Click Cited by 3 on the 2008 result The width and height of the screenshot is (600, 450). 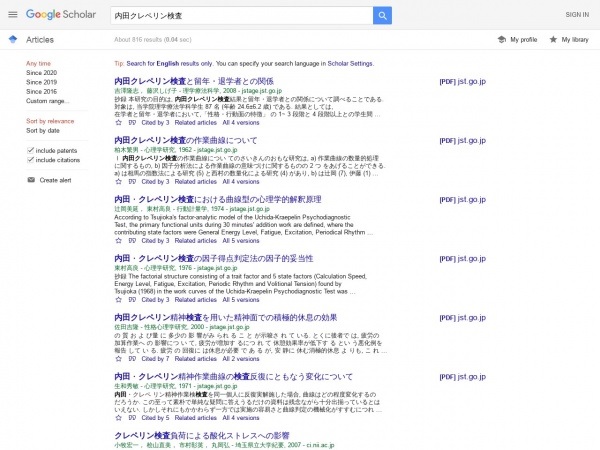155,123
